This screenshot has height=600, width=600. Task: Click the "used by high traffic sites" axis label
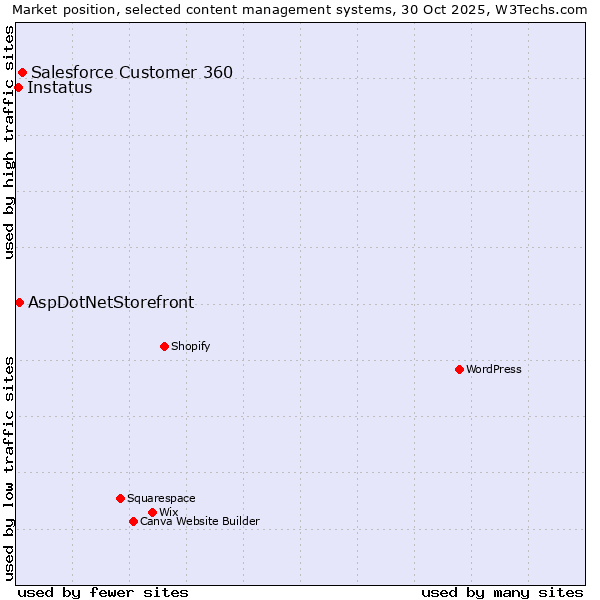(x=9, y=142)
